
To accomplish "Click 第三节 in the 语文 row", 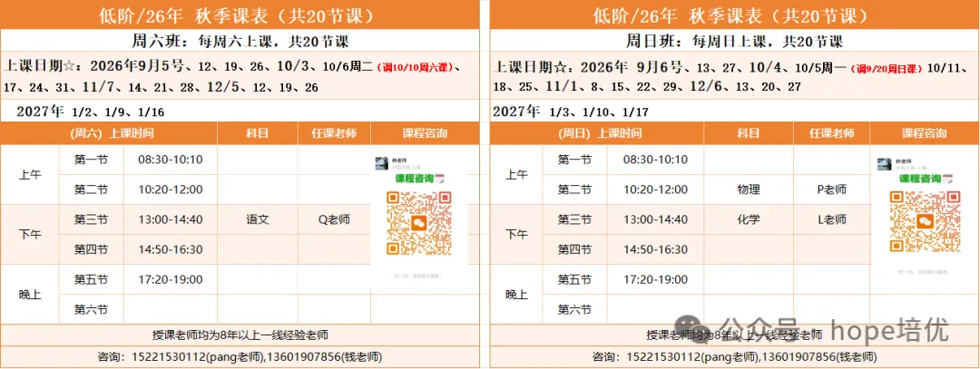I will (92, 219).
